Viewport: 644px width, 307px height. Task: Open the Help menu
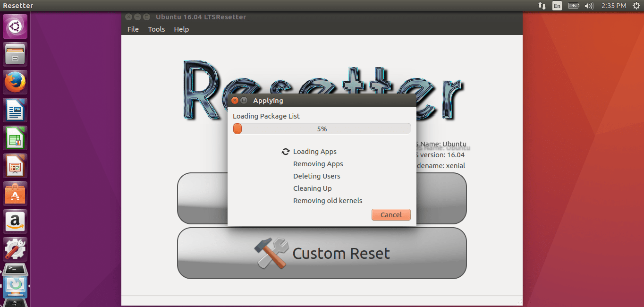181,29
